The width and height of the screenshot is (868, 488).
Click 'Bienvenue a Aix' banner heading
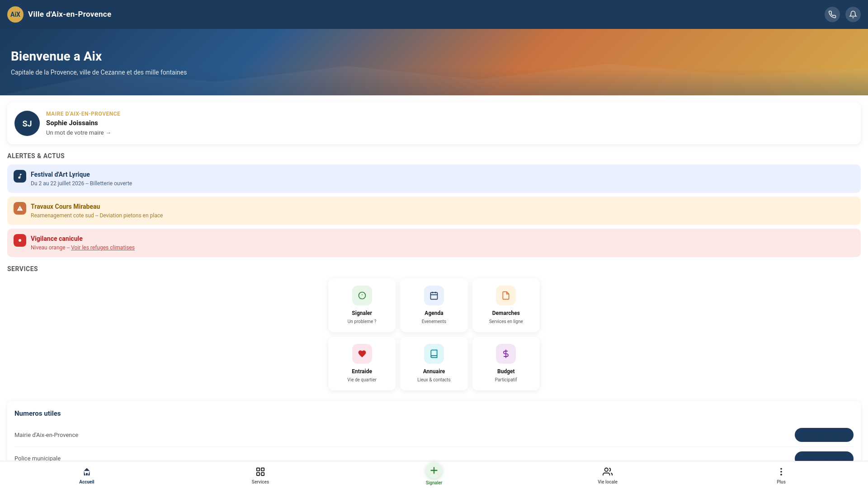point(56,56)
